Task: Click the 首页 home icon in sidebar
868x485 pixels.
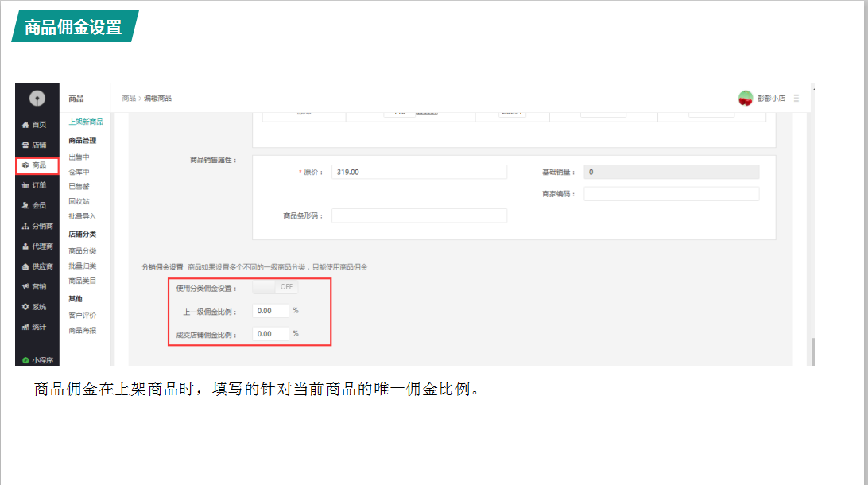Action: (25, 125)
